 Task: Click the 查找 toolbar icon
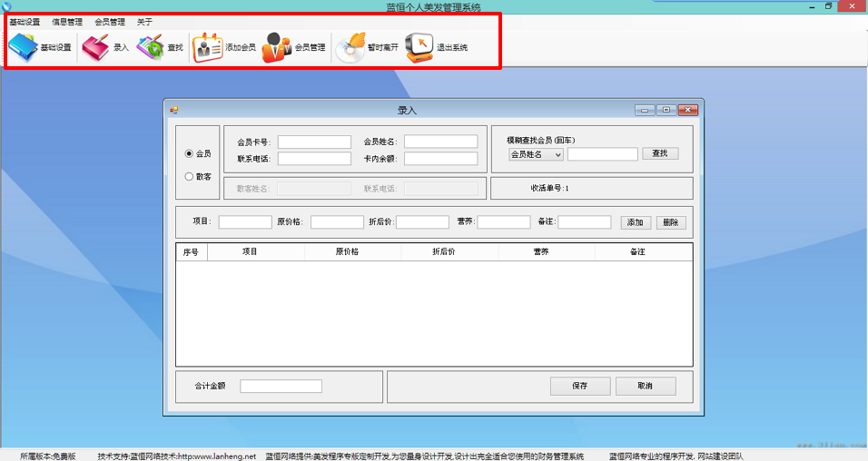(x=150, y=47)
